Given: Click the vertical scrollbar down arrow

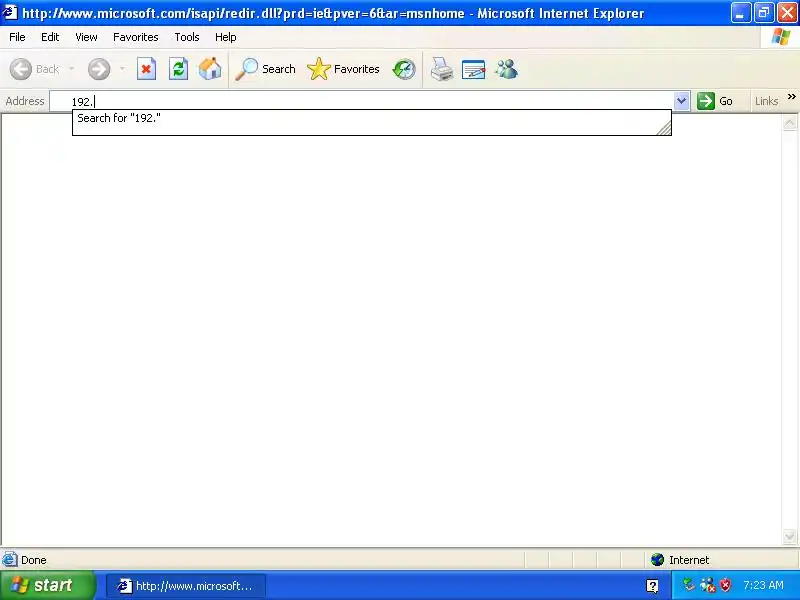Looking at the screenshot, I should pos(789,537).
